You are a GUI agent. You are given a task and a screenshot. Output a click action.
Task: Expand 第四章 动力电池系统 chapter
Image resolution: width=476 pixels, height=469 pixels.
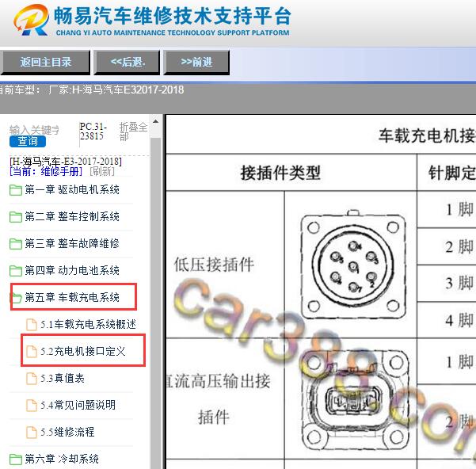click(72, 270)
